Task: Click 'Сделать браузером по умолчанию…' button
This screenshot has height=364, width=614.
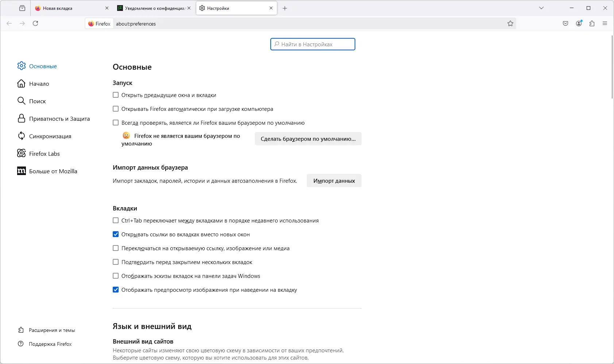Action: tap(308, 139)
